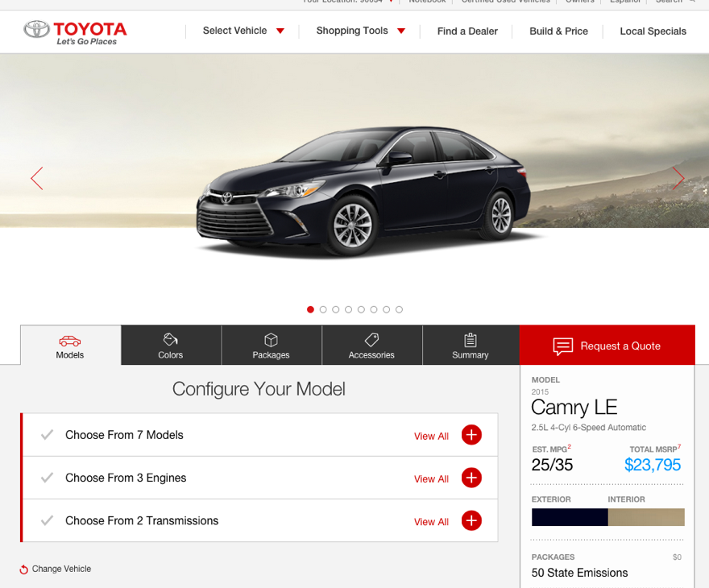Viewport: 709px width, 588px height.
Task: Select the fourth carousel dot
Action: 348,309
